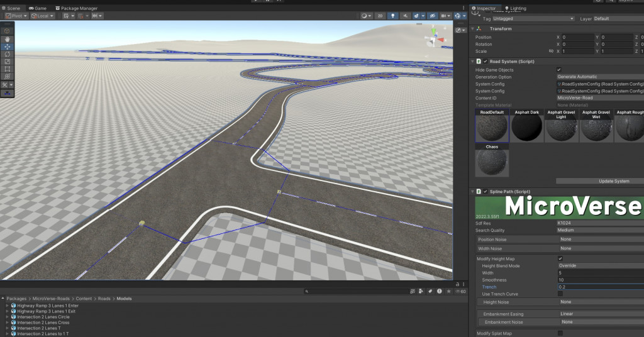Open the Pivot mode dropdown
This screenshot has height=337, width=644.
[16, 16]
